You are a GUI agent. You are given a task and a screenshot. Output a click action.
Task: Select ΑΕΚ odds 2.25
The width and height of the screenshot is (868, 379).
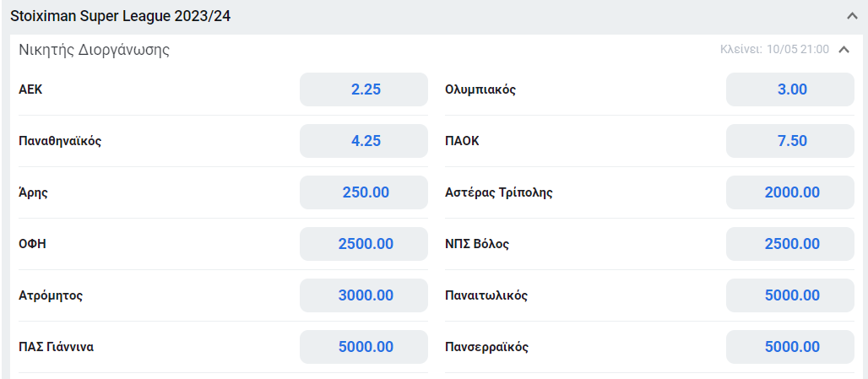click(364, 89)
